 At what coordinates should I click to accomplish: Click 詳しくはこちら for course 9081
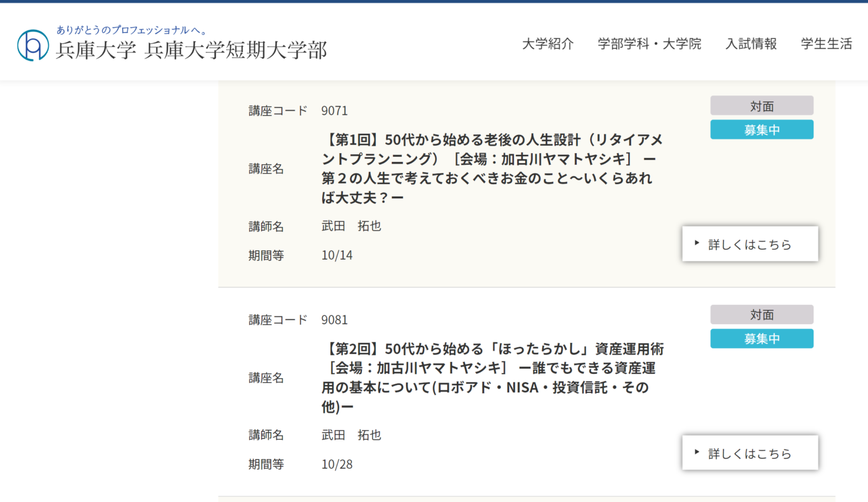coord(750,452)
